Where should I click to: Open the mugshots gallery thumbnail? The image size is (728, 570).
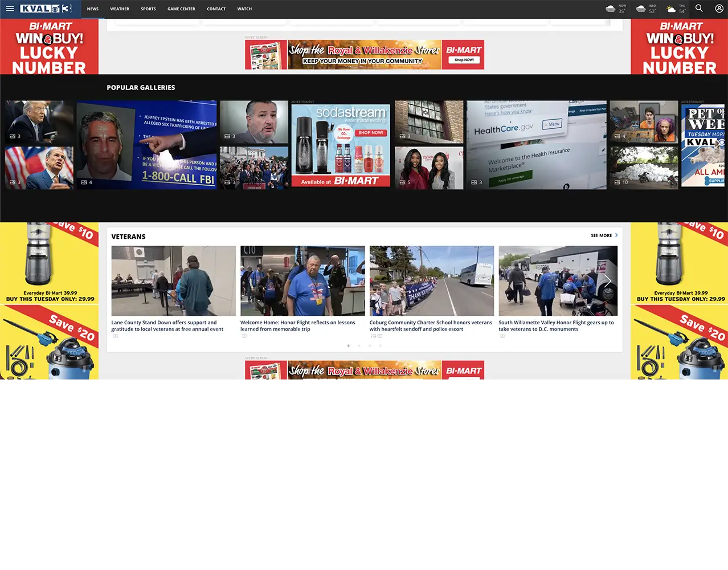tap(644, 122)
